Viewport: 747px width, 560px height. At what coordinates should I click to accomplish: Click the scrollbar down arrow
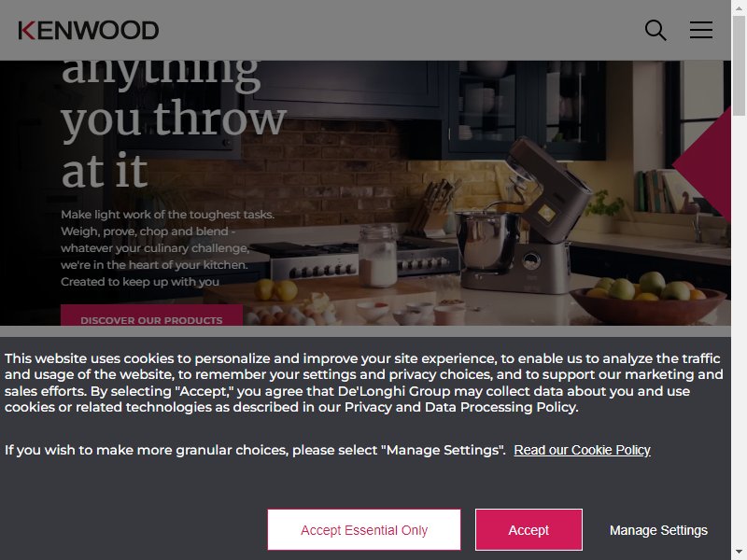(739, 553)
